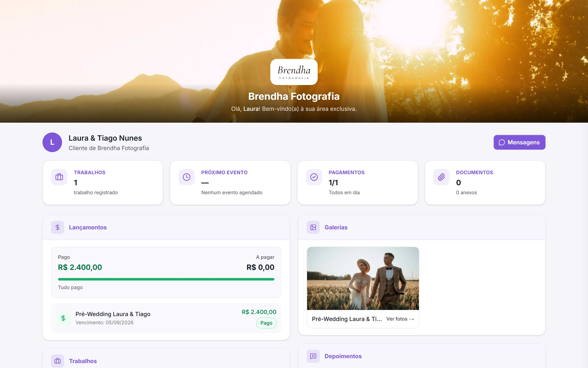Click the Galerias section title

pyautogui.click(x=336, y=227)
